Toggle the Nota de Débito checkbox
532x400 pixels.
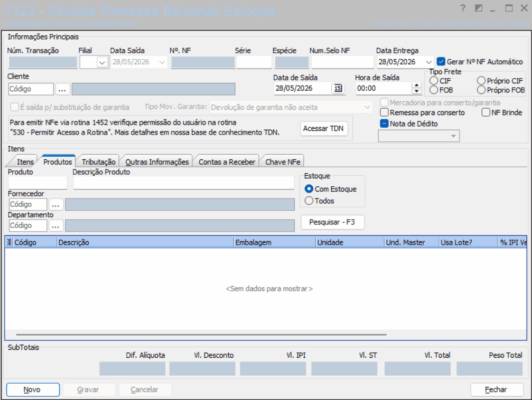click(x=384, y=123)
